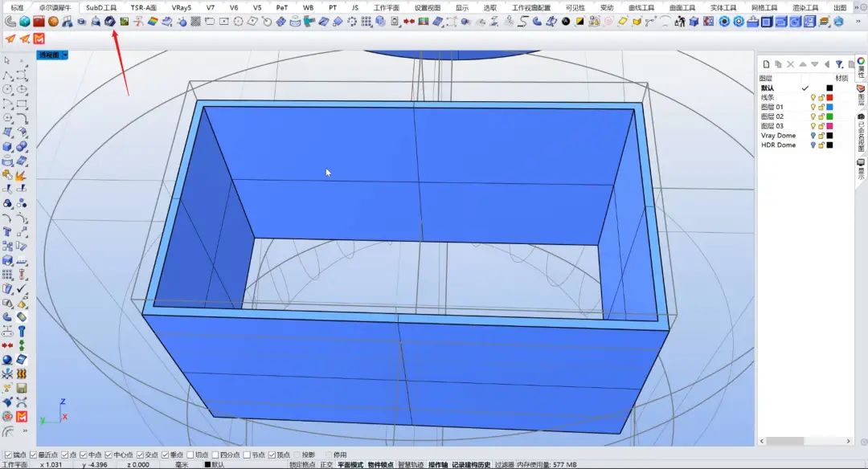Click the orange M icon below the toolbar

39,38
